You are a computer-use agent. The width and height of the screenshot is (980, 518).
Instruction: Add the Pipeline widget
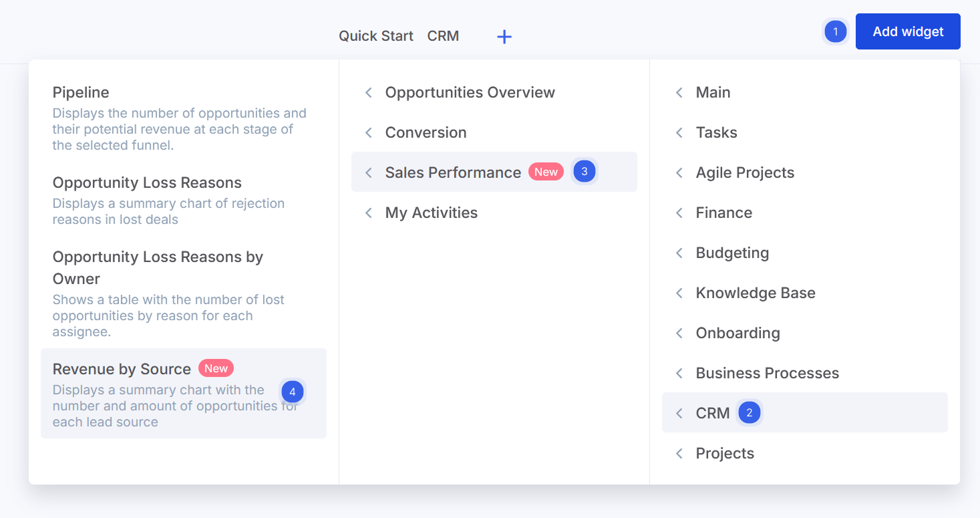[81, 92]
